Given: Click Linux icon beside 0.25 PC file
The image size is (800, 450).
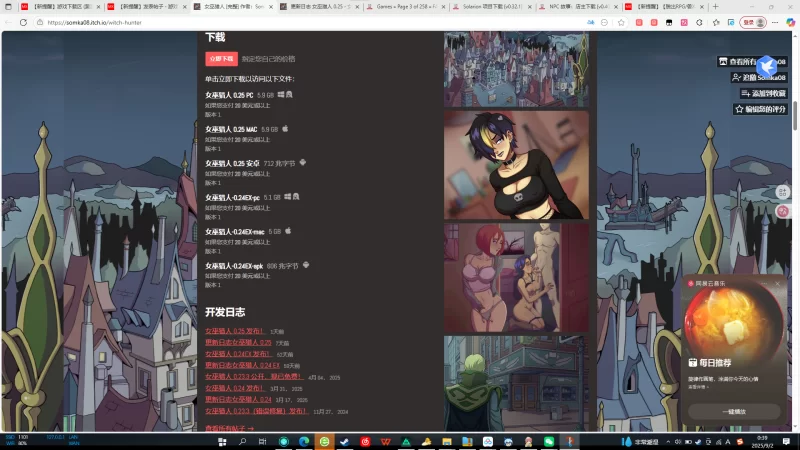Looking at the screenshot, I should click(x=289, y=94).
